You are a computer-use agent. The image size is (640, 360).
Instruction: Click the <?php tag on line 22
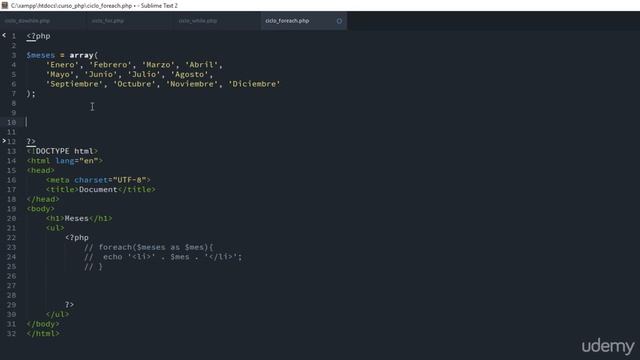tap(77, 238)
